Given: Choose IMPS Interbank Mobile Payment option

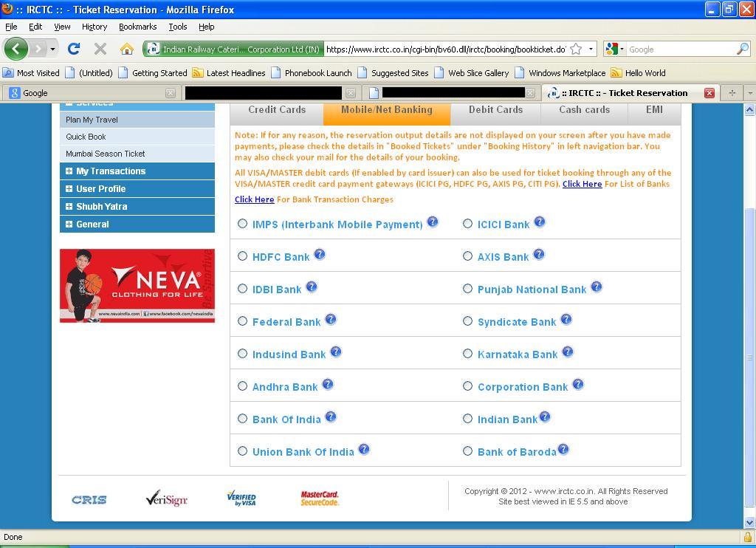Looking at the screenshot, I should 242,223.
